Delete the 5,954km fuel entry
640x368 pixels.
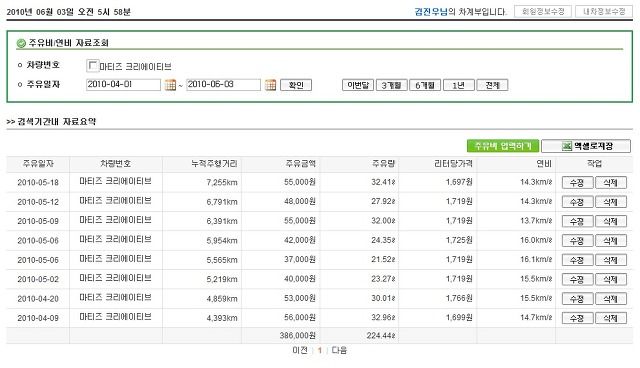(x=611, y=240)
